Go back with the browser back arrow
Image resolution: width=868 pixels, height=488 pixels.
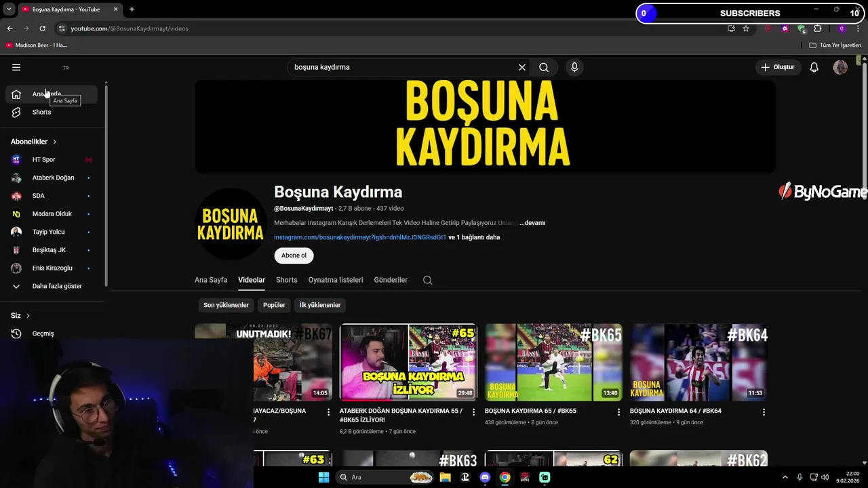tap(9, 28)
